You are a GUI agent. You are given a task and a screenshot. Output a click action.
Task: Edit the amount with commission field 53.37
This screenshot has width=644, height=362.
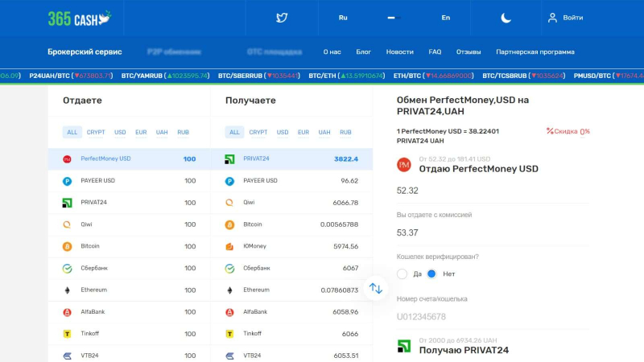tap(493, 232)
